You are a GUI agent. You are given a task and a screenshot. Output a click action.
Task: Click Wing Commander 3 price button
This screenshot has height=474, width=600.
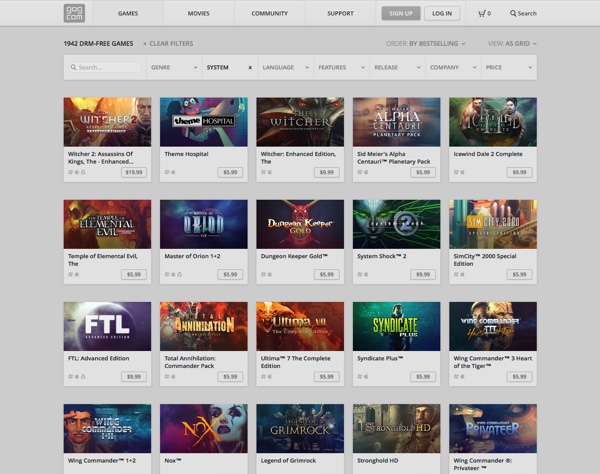pos(520,376)
